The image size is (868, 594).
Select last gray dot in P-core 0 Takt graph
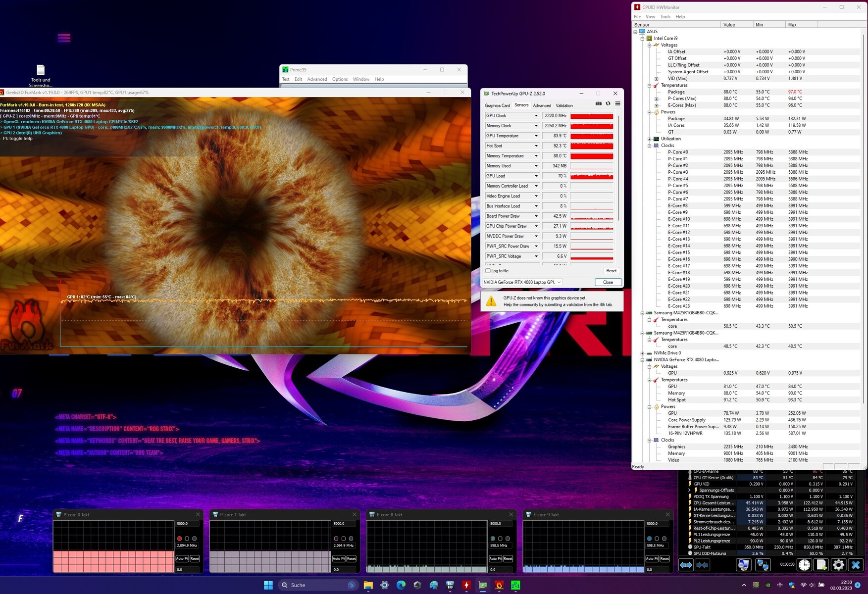pos(194,539)
